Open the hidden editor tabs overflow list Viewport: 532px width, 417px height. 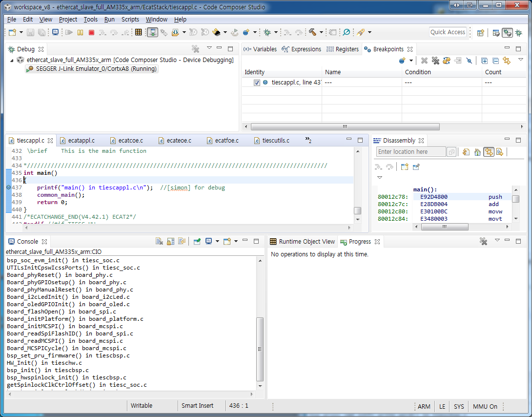[x=308, y=140]
